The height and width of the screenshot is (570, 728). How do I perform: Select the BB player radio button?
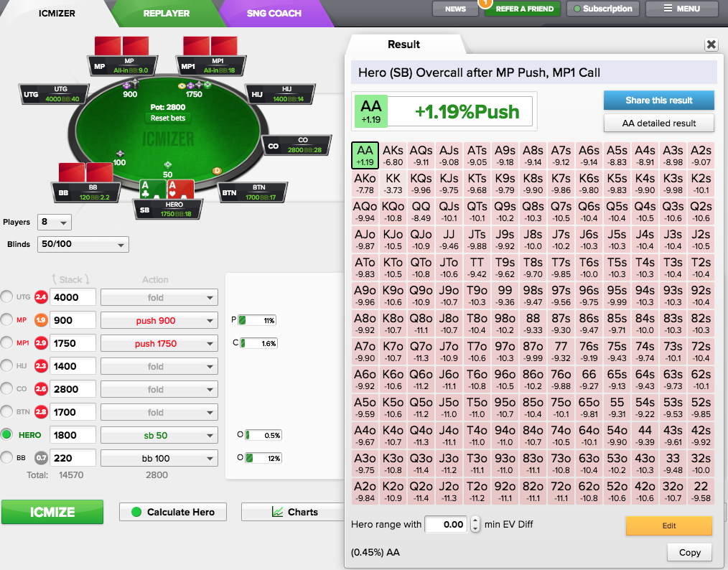pyautogui.click(x=7, y=458)
